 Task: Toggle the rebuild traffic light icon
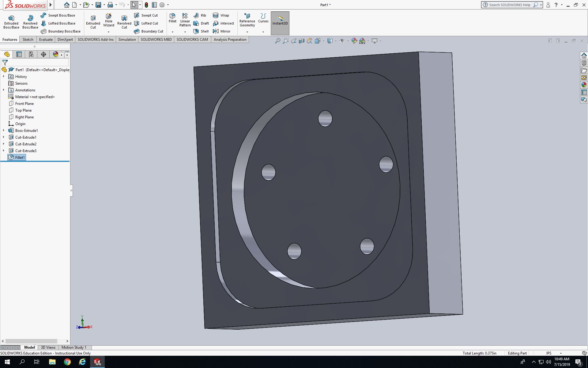click(146, 5)
